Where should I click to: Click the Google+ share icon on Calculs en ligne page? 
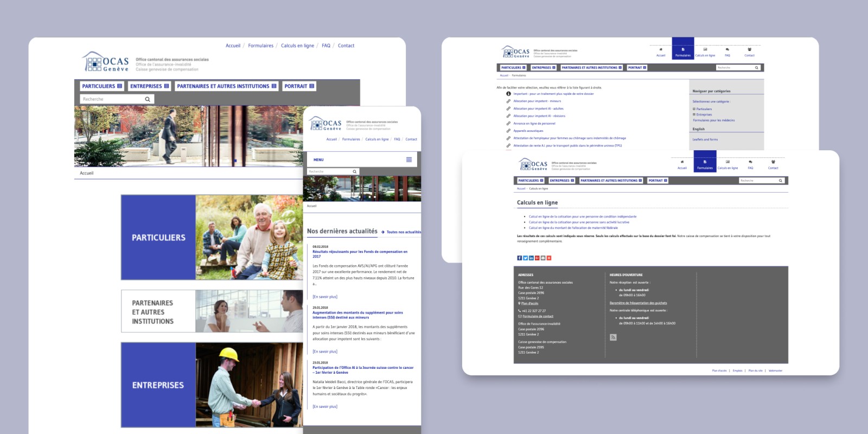[x=537, y=258]
